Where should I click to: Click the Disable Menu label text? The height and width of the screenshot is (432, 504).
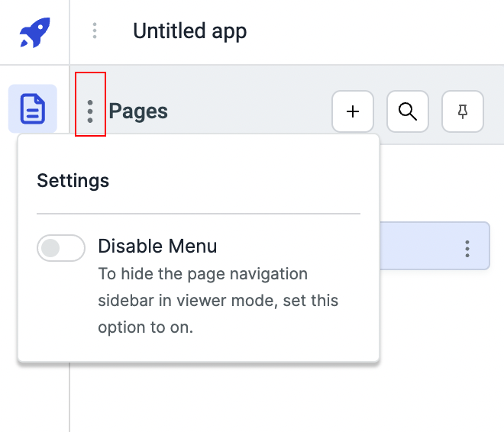coord(157,247)
